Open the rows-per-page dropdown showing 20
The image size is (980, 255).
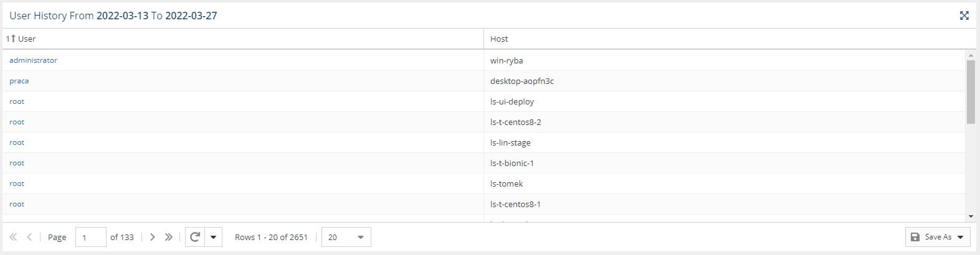[346, 237]
